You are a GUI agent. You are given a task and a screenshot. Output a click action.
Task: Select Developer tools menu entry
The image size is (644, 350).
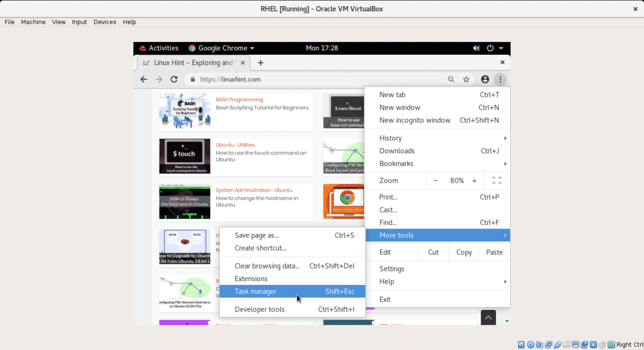(x=293, y=309)
